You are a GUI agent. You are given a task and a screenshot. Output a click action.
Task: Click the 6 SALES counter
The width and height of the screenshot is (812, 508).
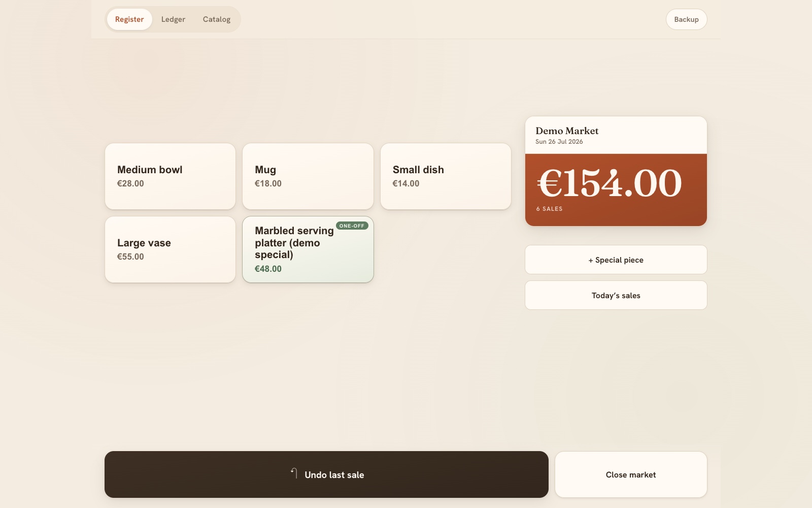coord(549,209)
